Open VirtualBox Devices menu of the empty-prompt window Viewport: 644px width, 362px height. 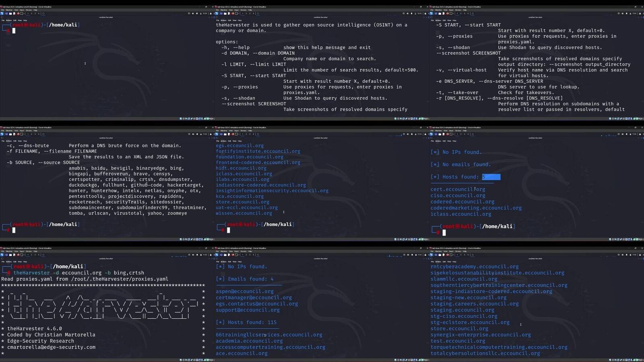click(x=29, y=10)
